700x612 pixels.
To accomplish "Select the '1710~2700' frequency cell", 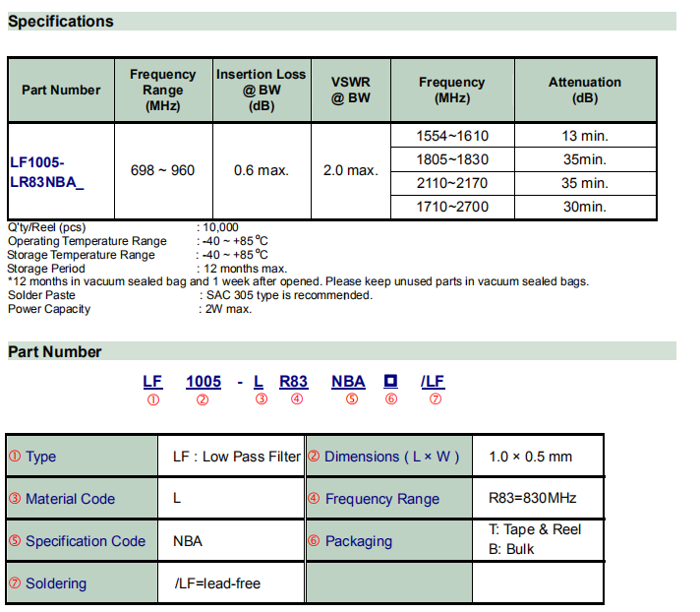I will point(452,207).
